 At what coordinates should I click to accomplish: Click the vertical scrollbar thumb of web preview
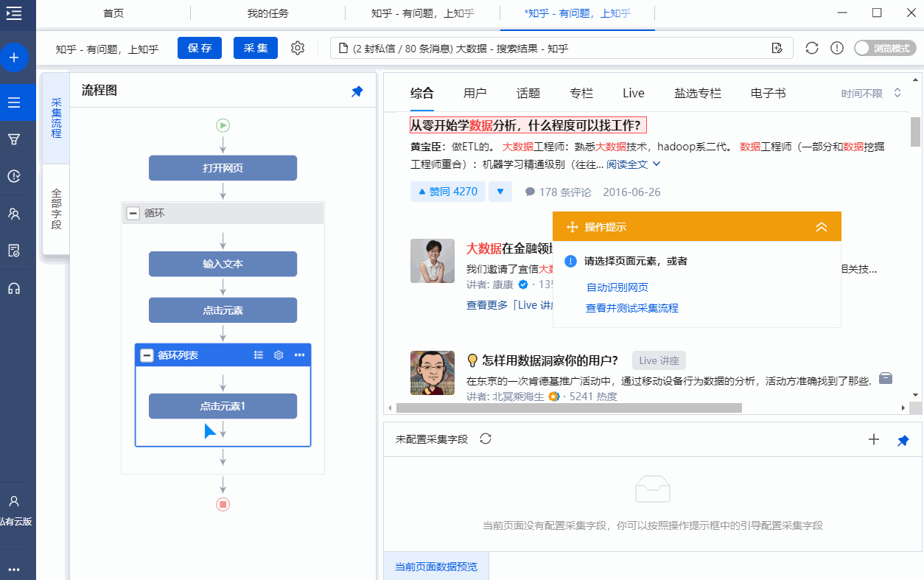(x=916, y=132)
